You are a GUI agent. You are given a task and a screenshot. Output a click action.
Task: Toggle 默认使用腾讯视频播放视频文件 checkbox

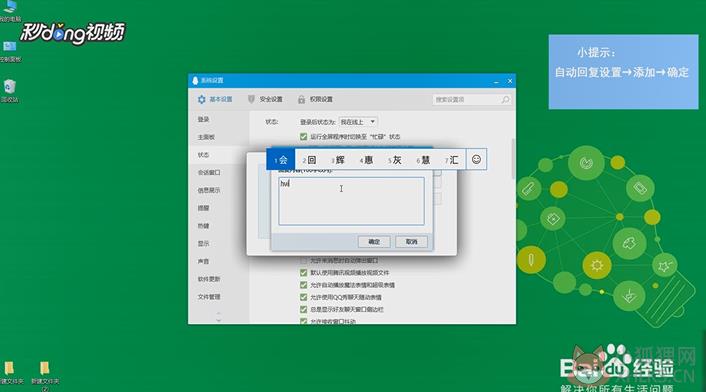coord(303,273)
